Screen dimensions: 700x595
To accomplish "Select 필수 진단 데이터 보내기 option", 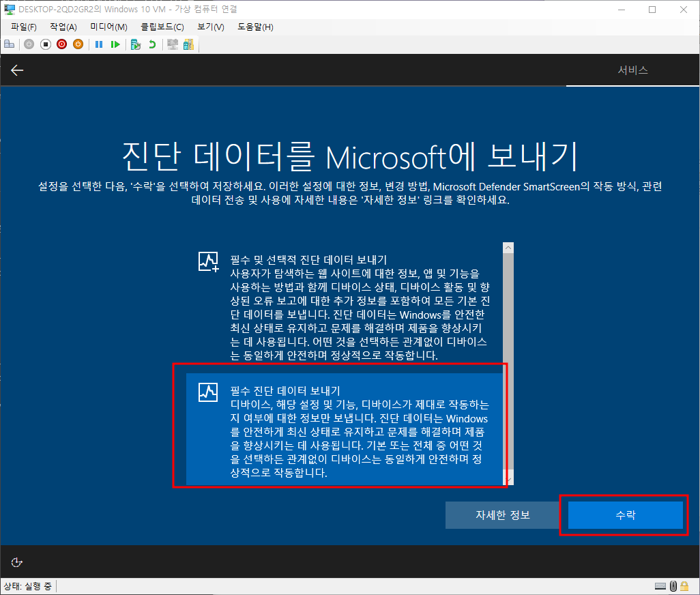I will point(344,429).
